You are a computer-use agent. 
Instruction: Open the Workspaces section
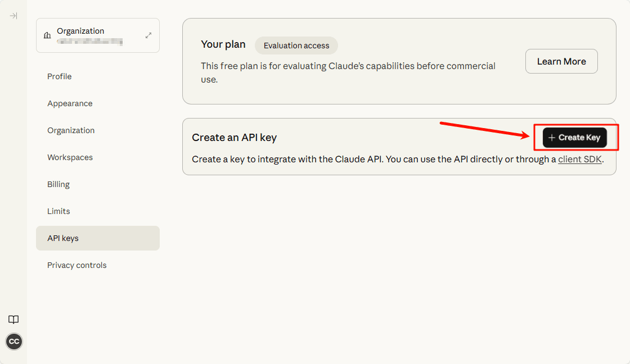(x=70, y=157)
